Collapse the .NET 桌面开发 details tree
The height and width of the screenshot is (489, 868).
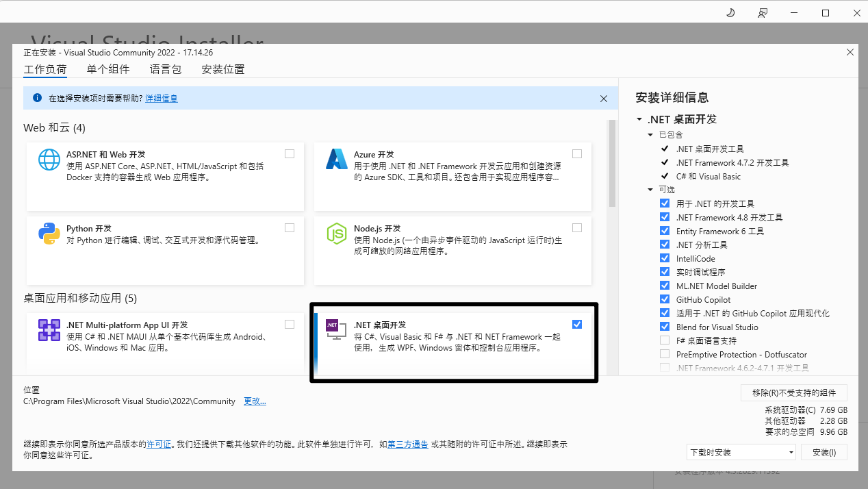[x=639, y=119]
